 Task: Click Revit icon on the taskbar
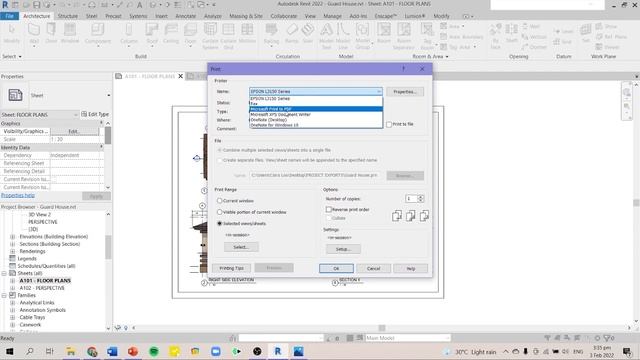pyautogui.click(x=278, y=351)
